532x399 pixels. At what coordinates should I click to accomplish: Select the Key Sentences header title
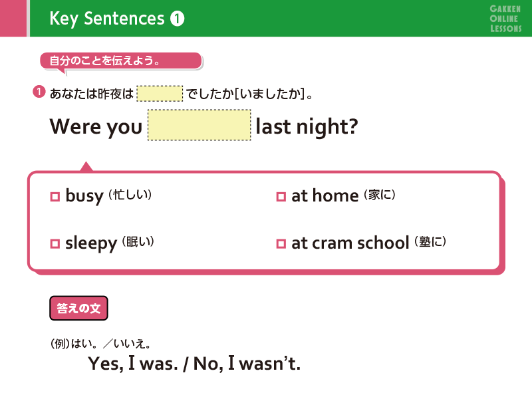pyautogui.click(x=106, y=19)
